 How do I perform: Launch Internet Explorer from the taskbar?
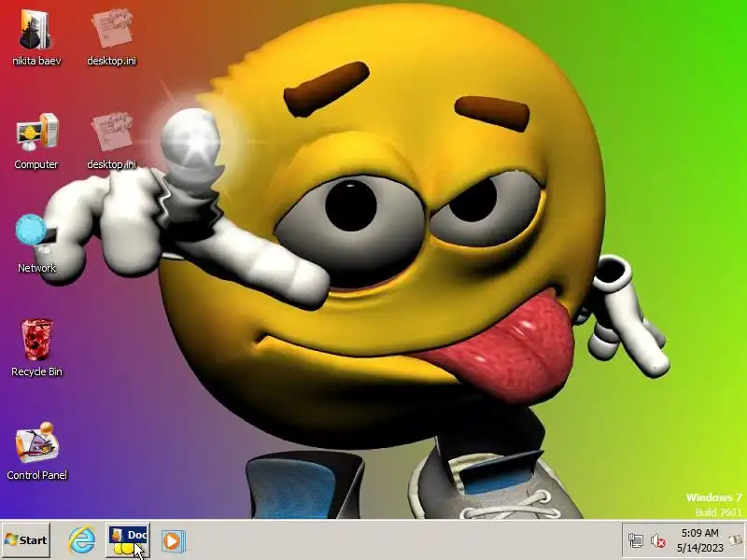(x=81, y=540)
